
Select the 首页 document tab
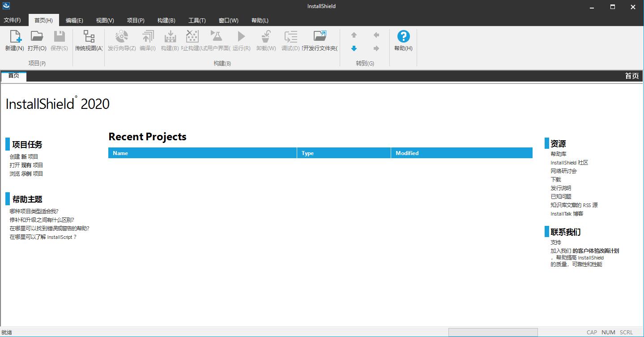[14, 76]
